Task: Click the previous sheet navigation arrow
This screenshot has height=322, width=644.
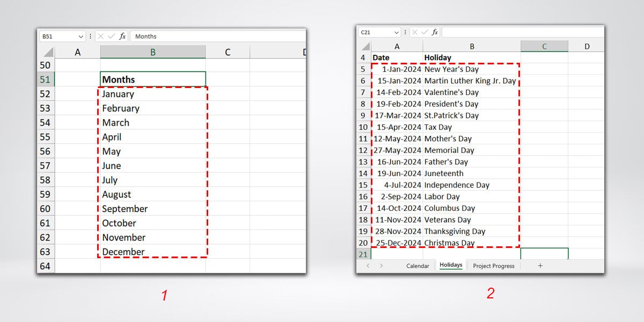Action: (x=368, y=266)
